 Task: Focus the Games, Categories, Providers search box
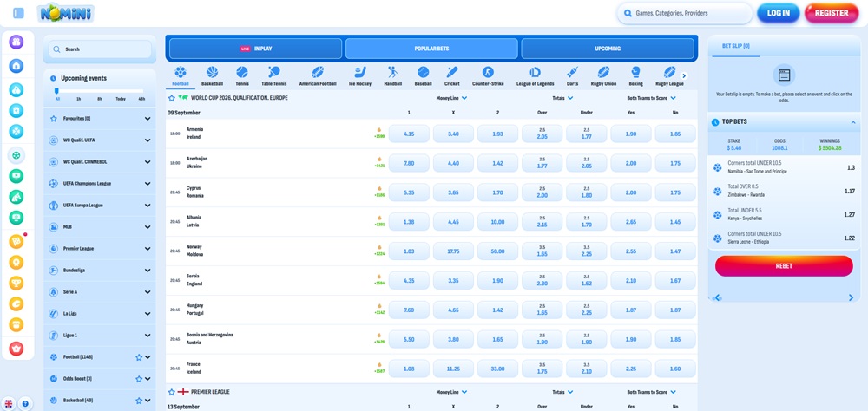coord(685,13)
